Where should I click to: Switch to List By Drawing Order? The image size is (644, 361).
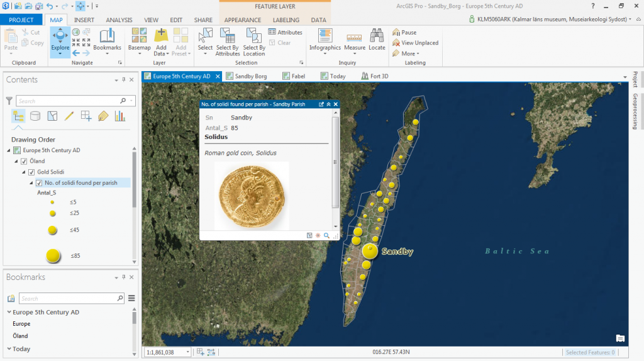coord(18,116)
